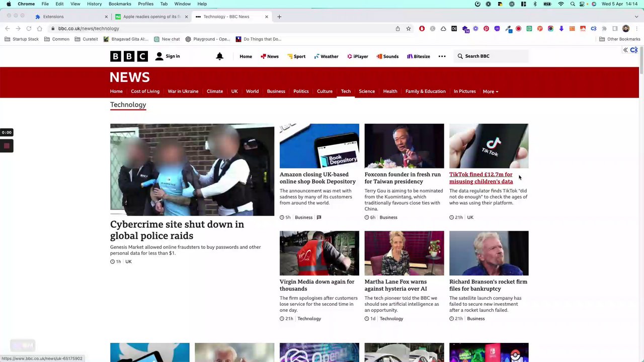Open the ChatGPT Playground bookmark
This screenshot has width=644, height=362.
pos(207,39)
